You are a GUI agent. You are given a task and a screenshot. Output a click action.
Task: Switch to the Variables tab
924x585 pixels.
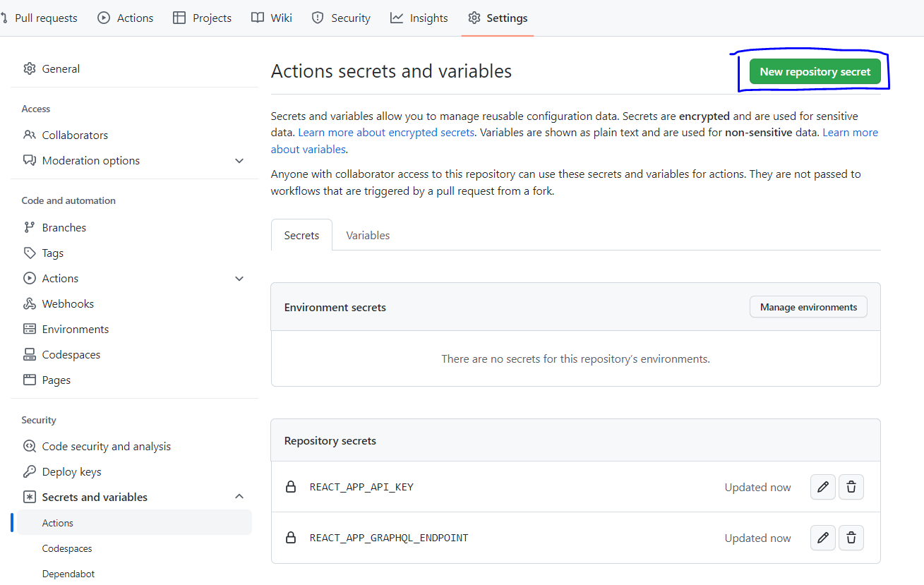[368, 235]
